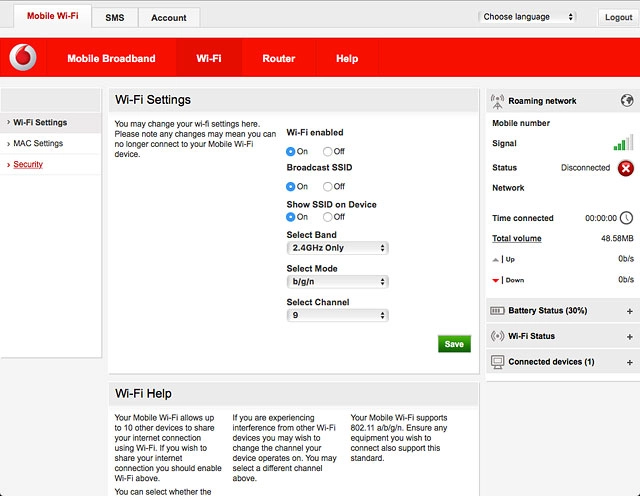Screen dimensions: 640x496
Task: Open the Security sidebar link
Action: [28, 164]
